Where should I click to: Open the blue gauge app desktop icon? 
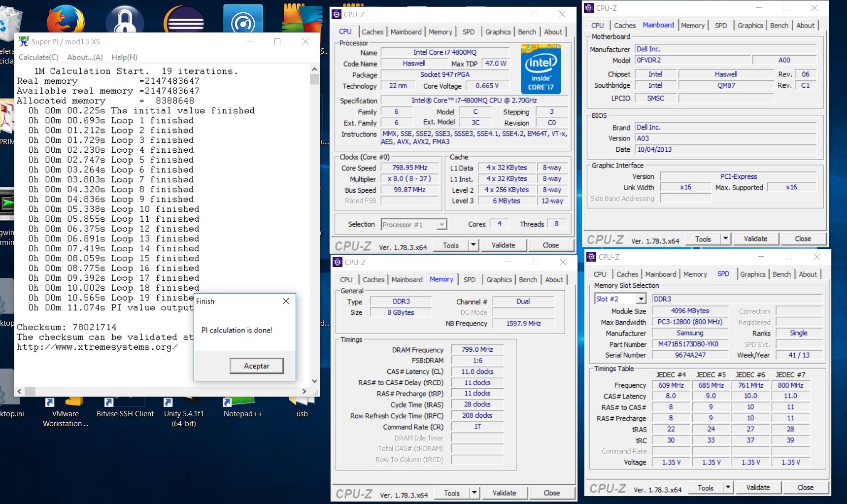242,20
